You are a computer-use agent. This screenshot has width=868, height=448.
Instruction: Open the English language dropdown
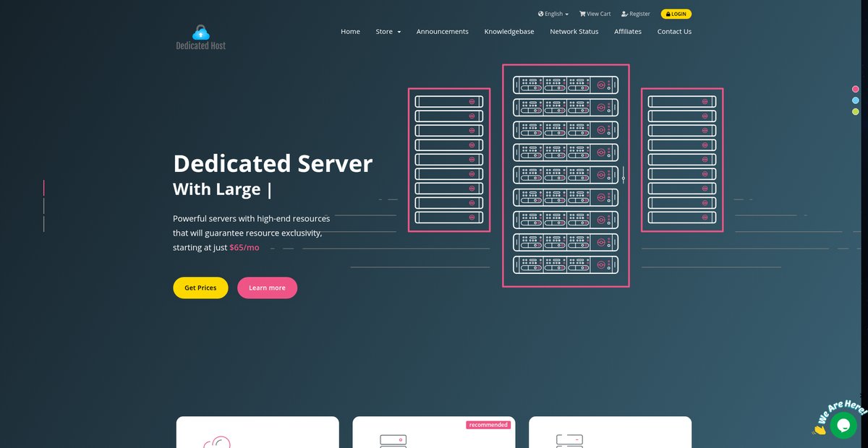553,14
